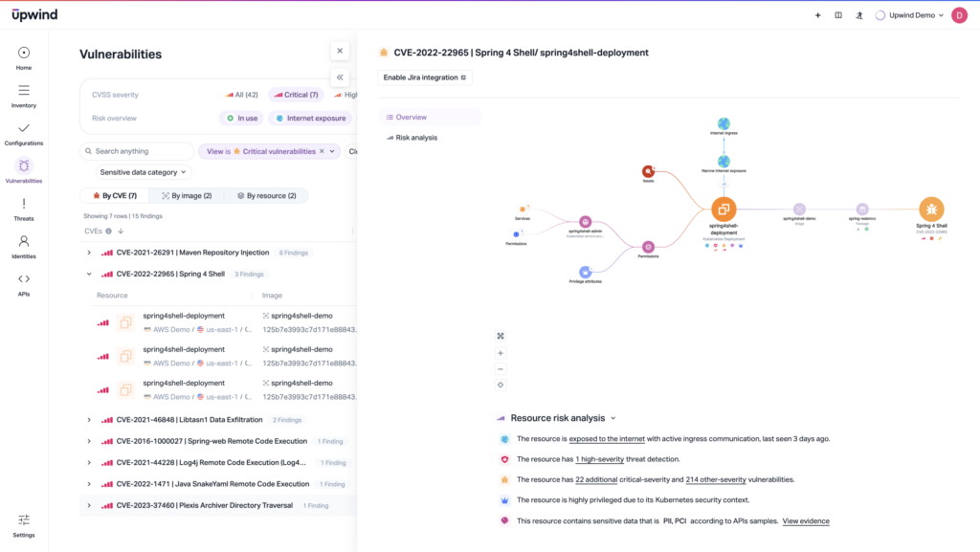Open the 1 high-severity threat link

coord(599,459)
